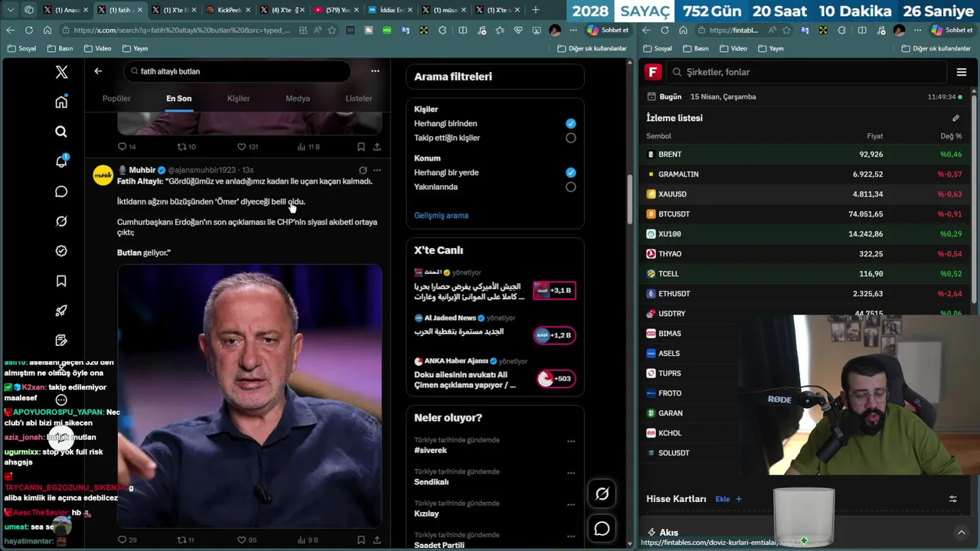Open Sosyal bookmarks folder in left browser

pyautogui.click(x=21, y=48)
